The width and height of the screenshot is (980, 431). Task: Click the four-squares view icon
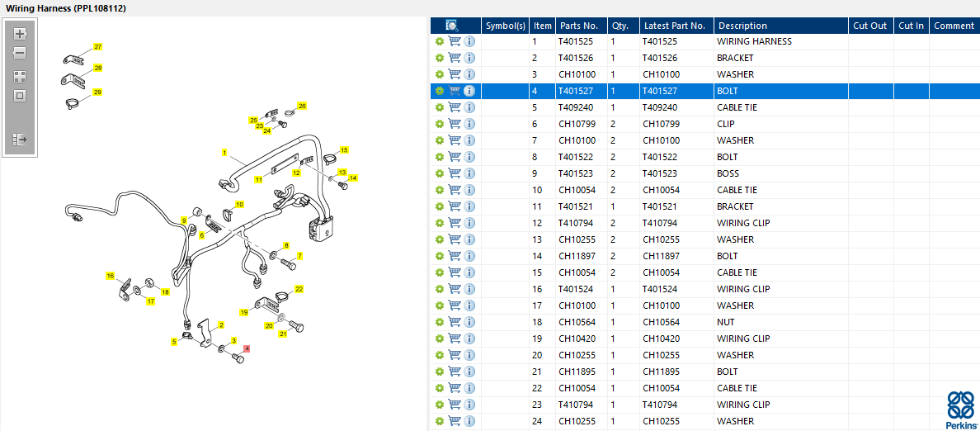[x=20, y=77]
